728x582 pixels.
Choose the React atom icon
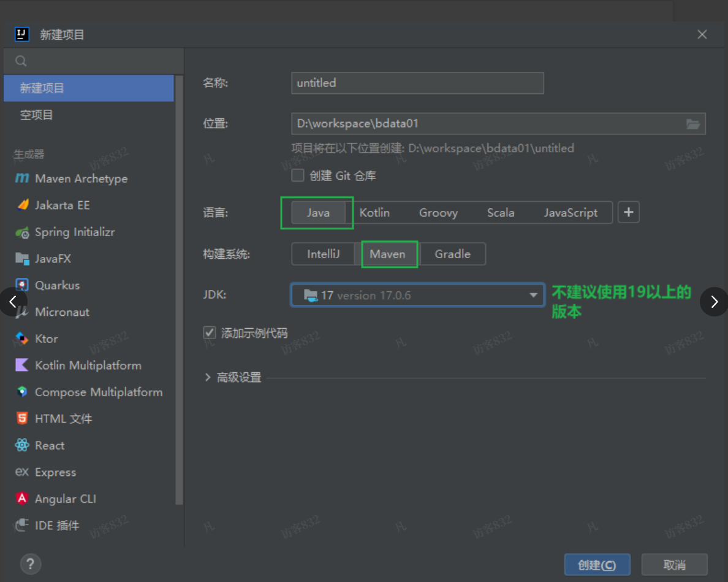tap(22, 445)
